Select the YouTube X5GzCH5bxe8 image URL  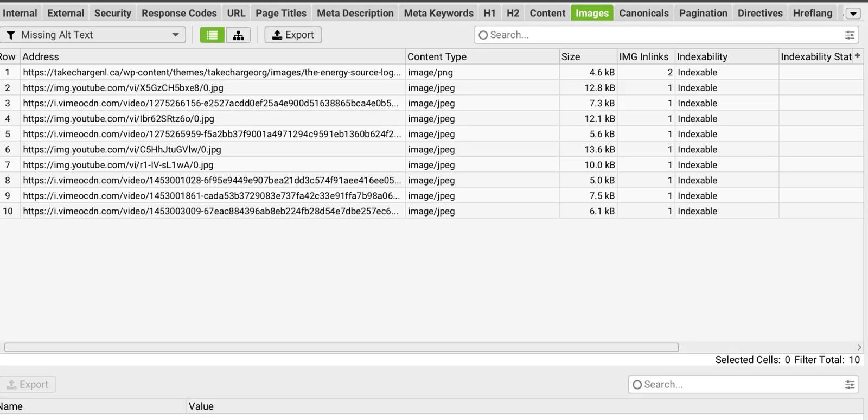coord(123,88)
